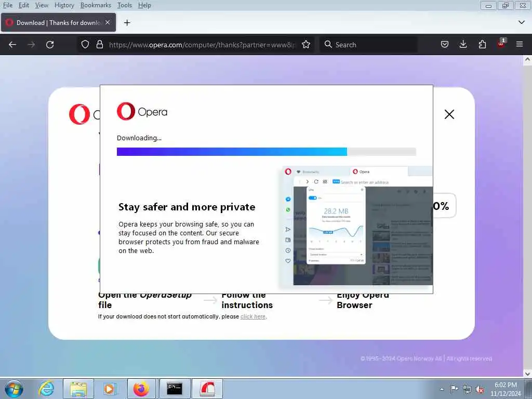Select the Download Thanks for downloading tab
The image size is (532, 399).
(58, 22)
